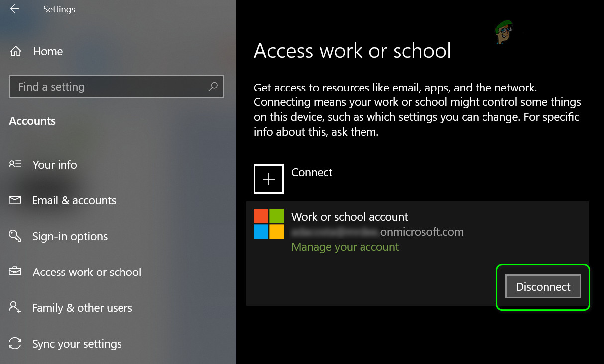Open Sign-in options page

point(70,236)
